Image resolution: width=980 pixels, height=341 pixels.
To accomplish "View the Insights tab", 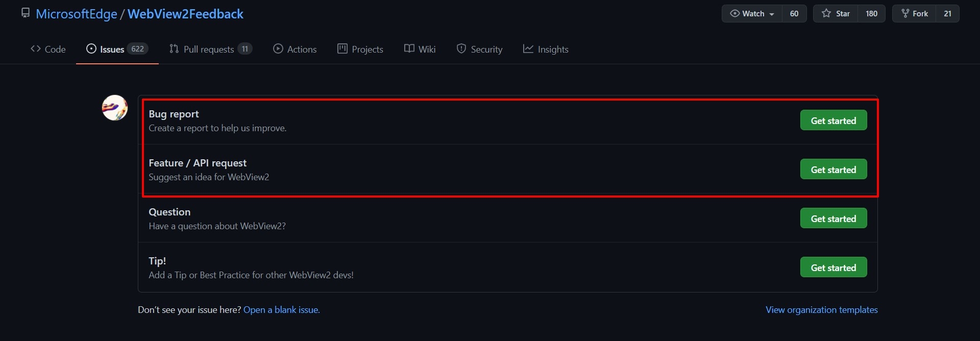I will click(546, 49).
